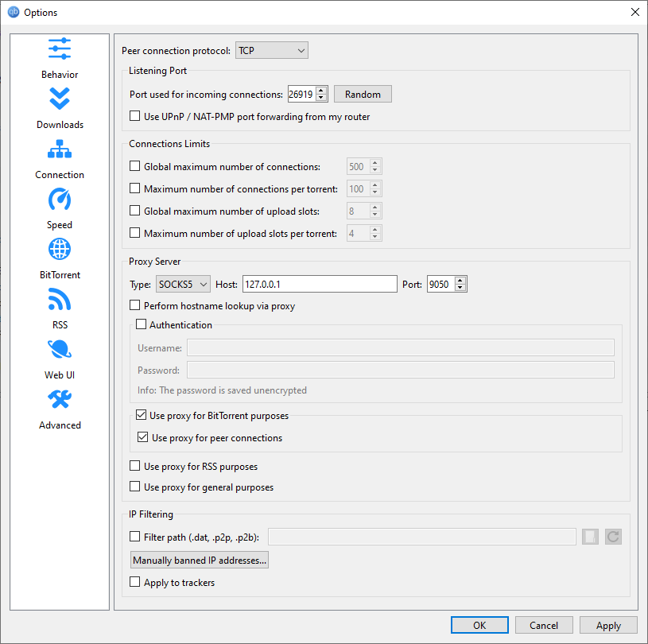Click the proxy Host input field
The width and height of the screenshot is (648, 644).
(319, 285)
